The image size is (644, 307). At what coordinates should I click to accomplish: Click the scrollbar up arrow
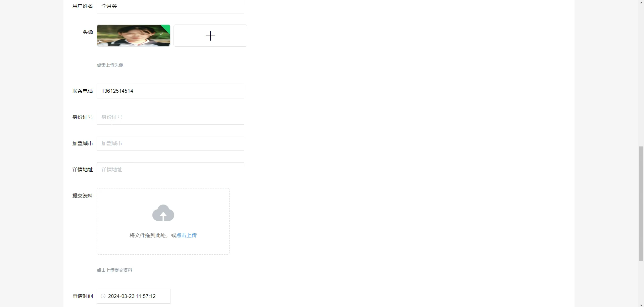tap(641, 2)
